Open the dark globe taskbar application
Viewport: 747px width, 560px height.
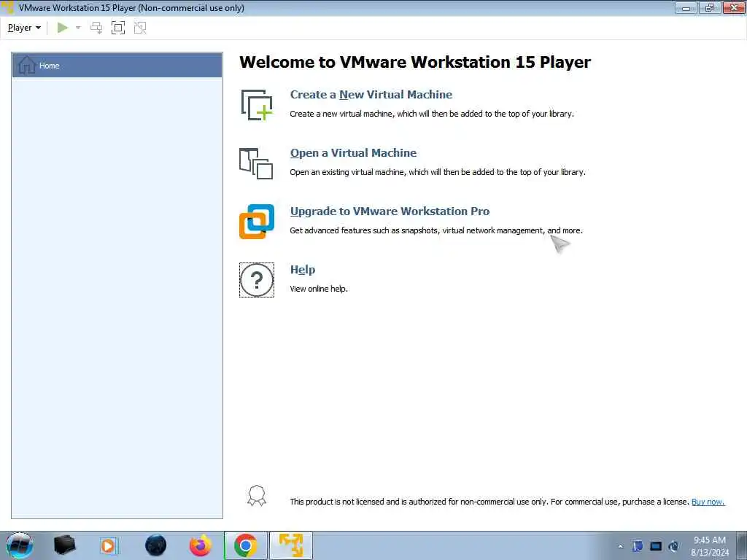155,545
